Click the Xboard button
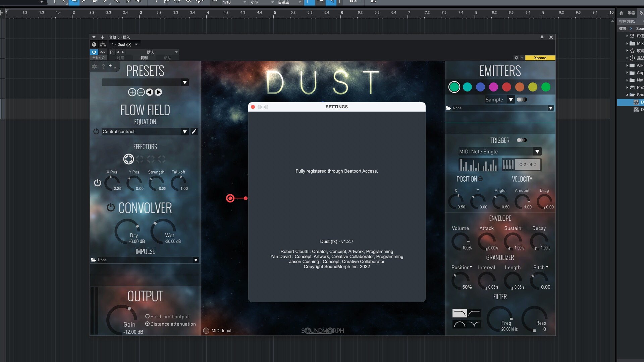 [540, 58]
